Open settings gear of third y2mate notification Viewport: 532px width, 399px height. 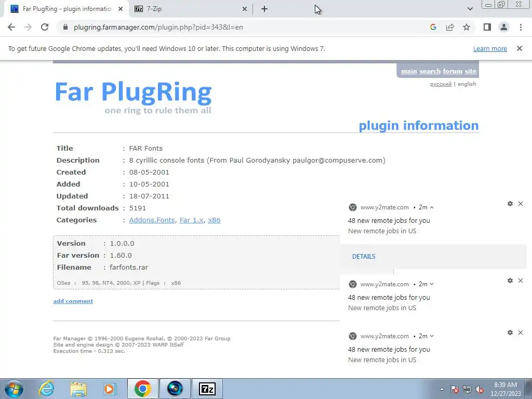(510, 332)
